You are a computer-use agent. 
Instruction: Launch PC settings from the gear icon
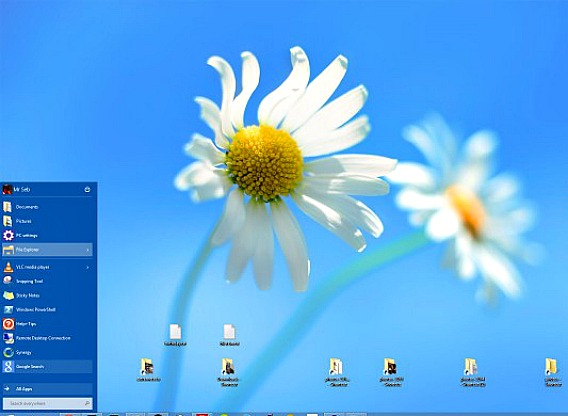[8, 236]
